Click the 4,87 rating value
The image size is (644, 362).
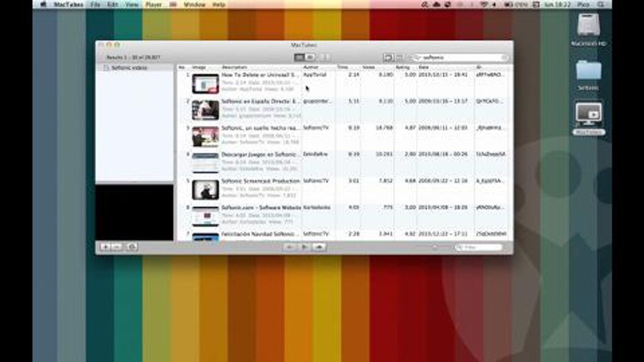(x=411, y=128)
